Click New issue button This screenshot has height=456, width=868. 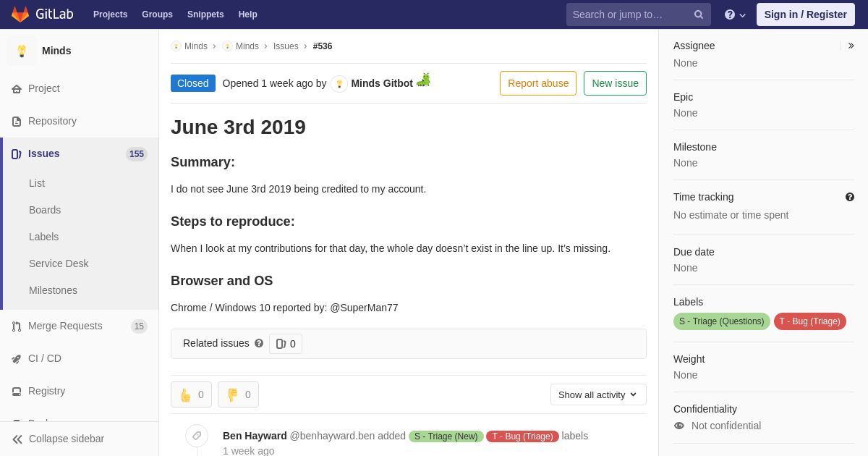pyautogui.click(x=615, y=83)
